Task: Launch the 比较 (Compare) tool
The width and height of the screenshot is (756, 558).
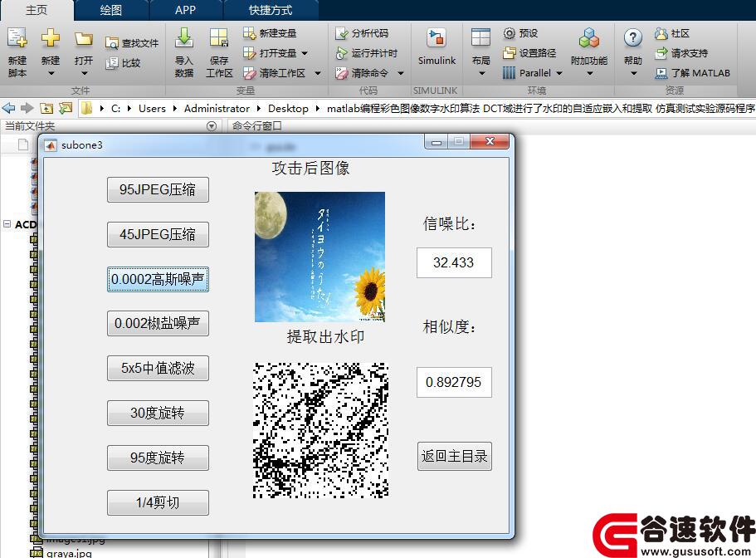Action: (x=123, y=63)
